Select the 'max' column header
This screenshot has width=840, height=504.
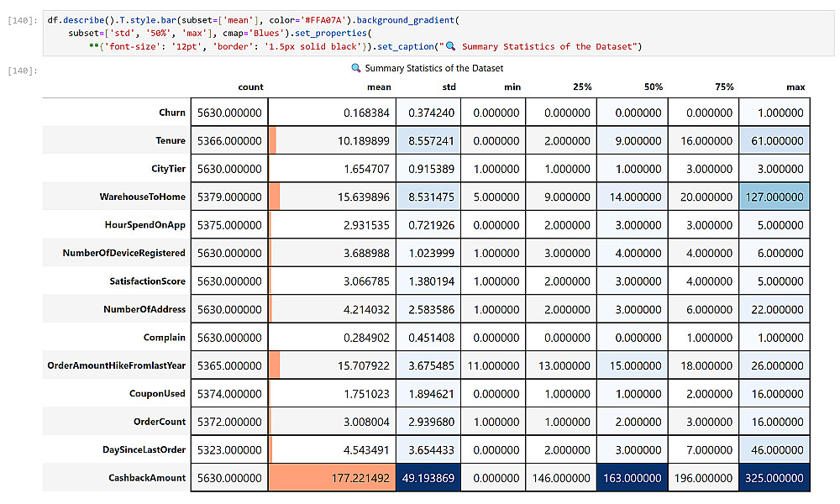[795, 87]
